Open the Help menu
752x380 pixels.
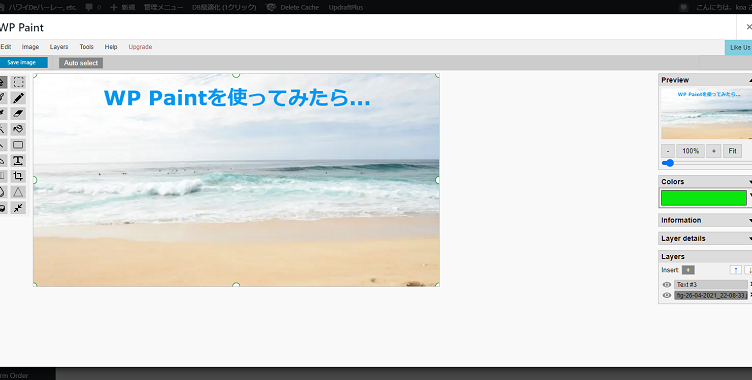(x=111, y=47)
